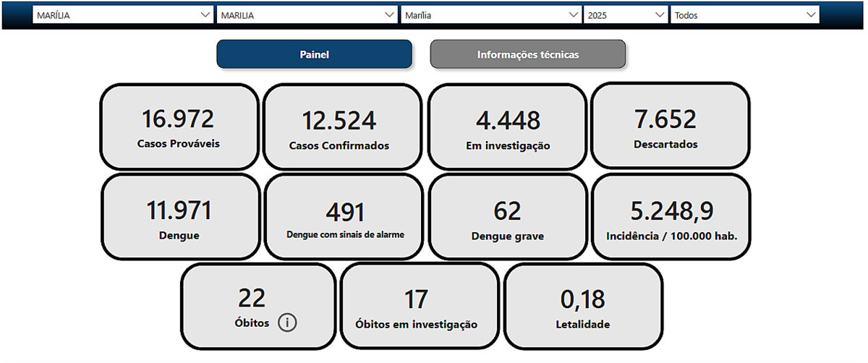This screenshot has height=363, width=868.
Task: Open the 2025 year dropdown
Action: click(626, 14)
